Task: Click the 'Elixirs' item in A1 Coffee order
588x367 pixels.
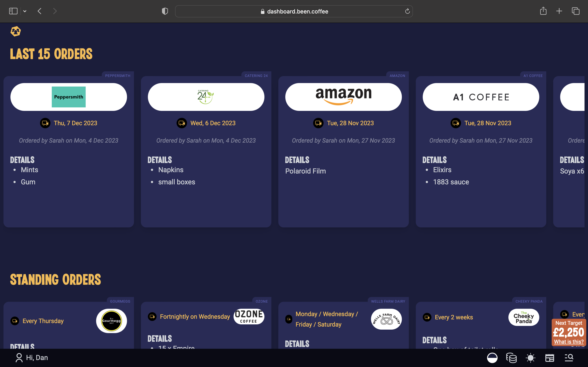Action: pyautogui.click(x=442, y=170)
